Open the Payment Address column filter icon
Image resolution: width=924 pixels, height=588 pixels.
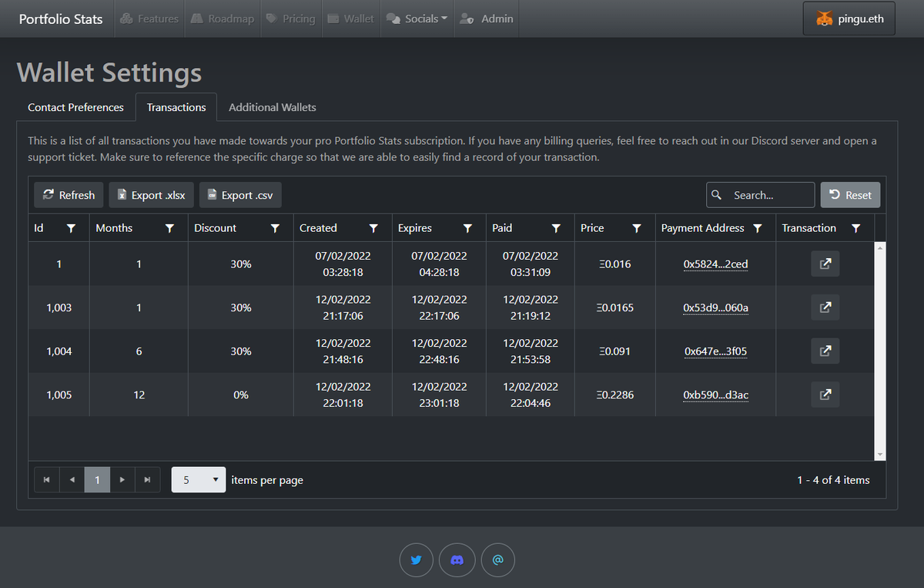coord(758,228)
